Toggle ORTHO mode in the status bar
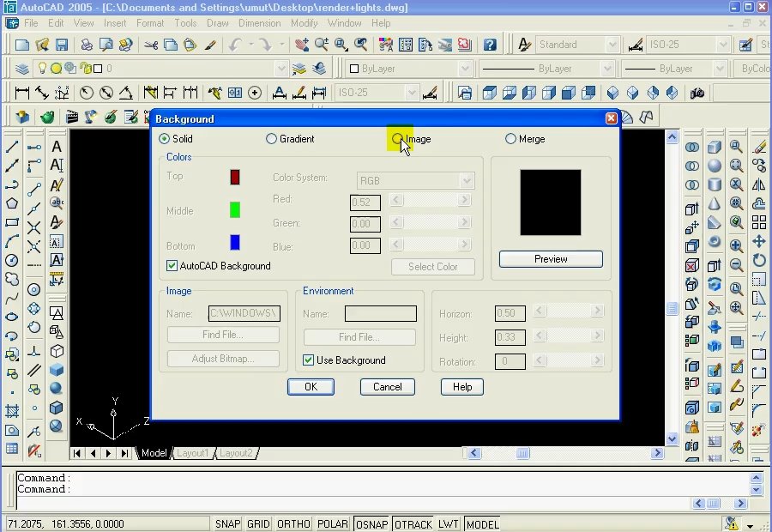772x532 pixels. tap(293, 524)
